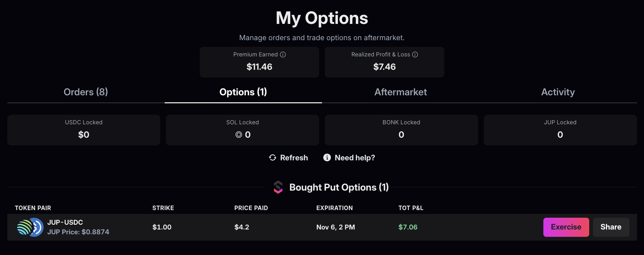The image size is (644, 255).
Task: Click the BONK Locked card
Action: coord(401,130)
